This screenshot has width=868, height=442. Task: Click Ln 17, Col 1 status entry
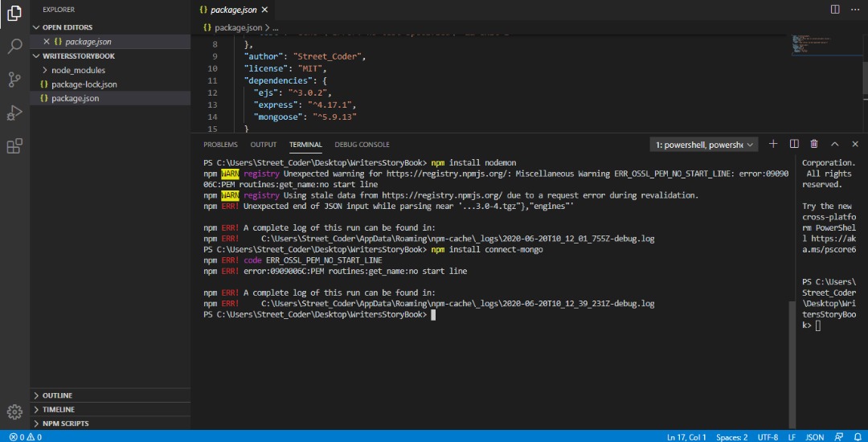pos(686,437)
